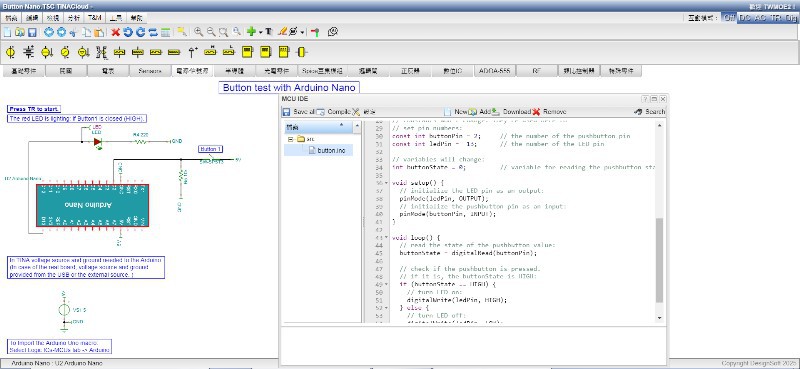Select the rightmost yellow component icon
800x369 pixels.
[302, 52]
